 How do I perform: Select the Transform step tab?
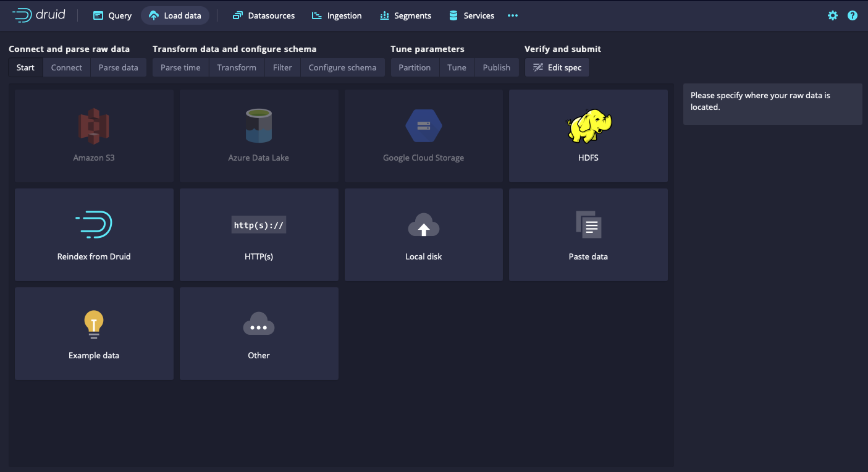tap(237, 67)
